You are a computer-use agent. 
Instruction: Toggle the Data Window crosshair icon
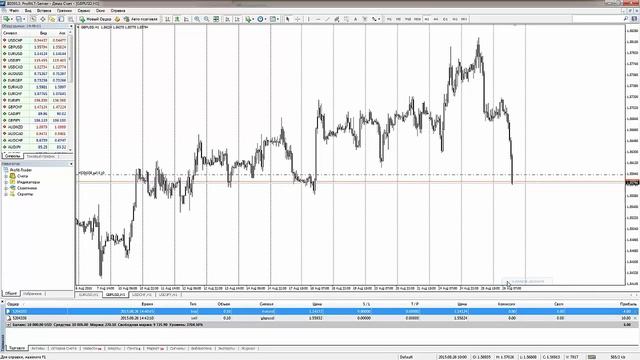pos(42,19)
